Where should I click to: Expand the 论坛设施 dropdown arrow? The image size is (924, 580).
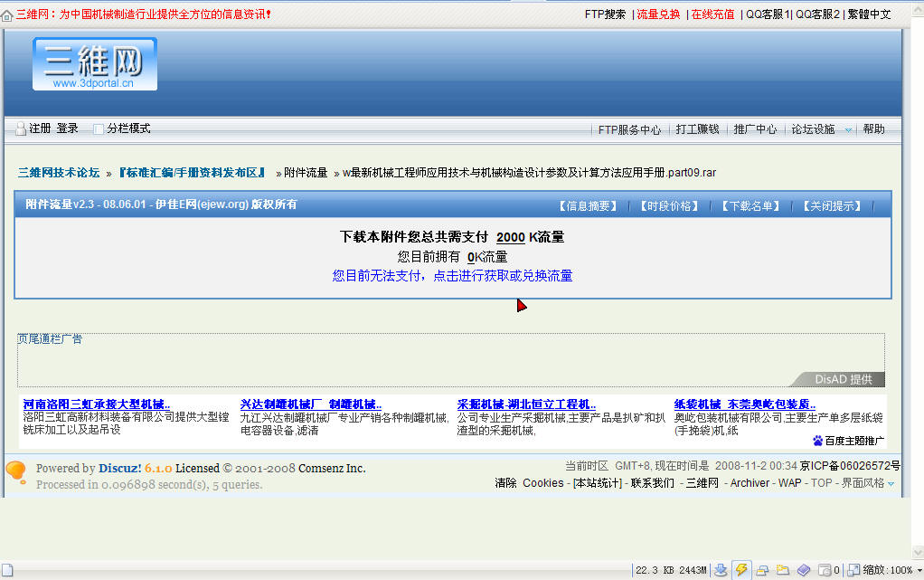[848, 129]
